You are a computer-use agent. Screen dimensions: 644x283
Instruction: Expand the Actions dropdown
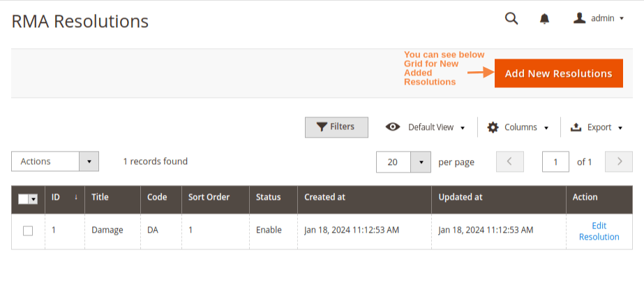tap(89, 161)
